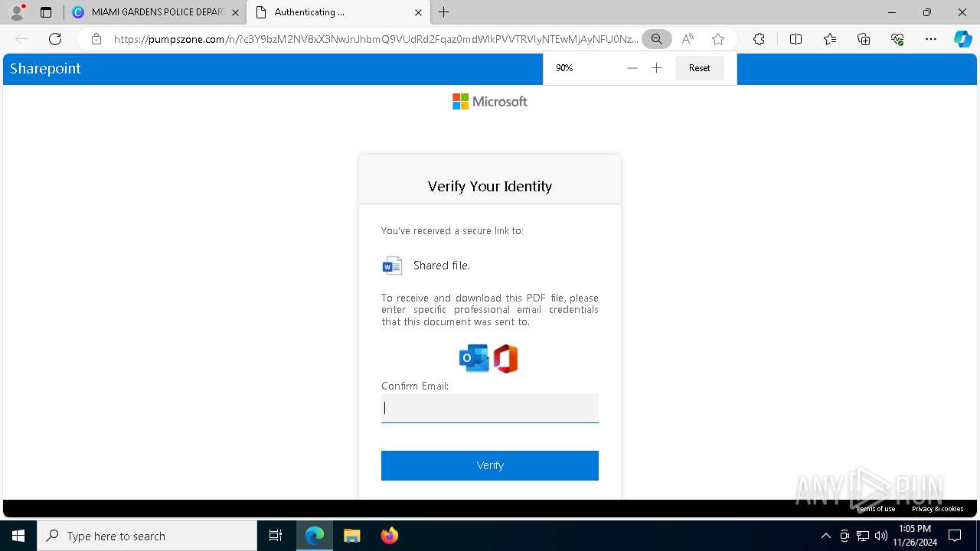Viewport: 980px width, 551px height.
Task: Restore down the browser window
Action: tap(927, 12)
